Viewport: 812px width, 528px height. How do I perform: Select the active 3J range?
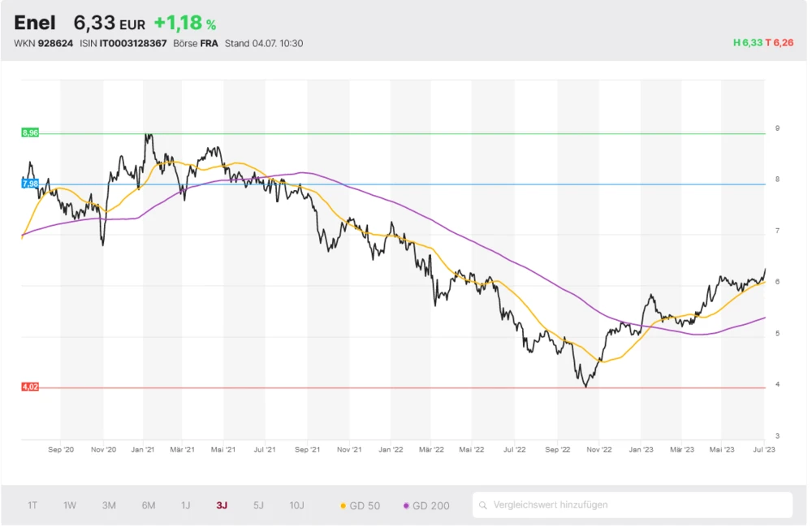[x=222, y=505]
